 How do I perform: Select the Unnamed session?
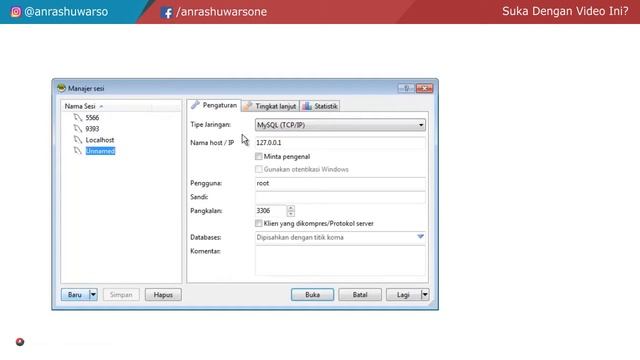coord(100,151)
